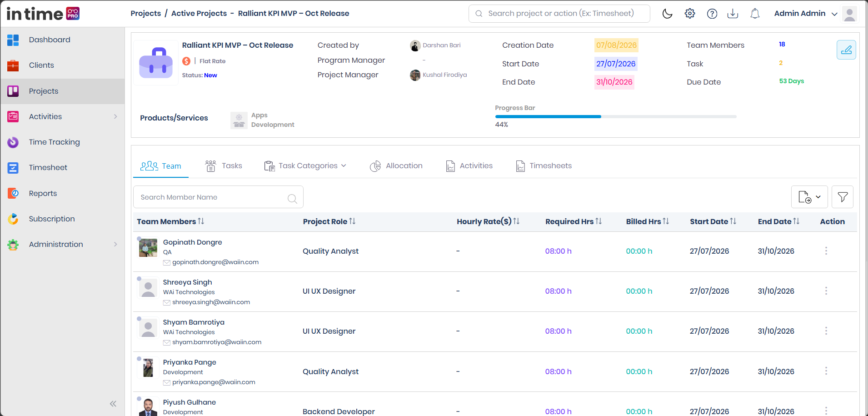Viewport: 868px width, 416px height.
Task: Switch to the Allocation tab
Action: [x=396, y=166]
